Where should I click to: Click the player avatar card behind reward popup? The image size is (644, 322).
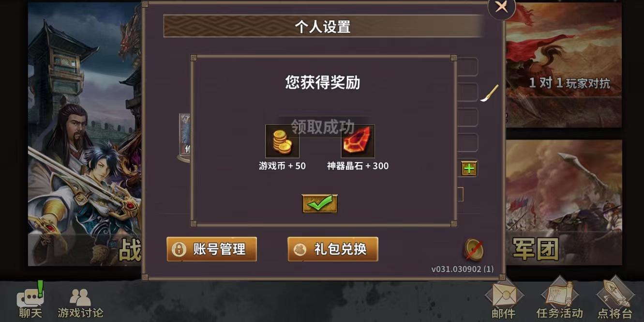[185, 138]
